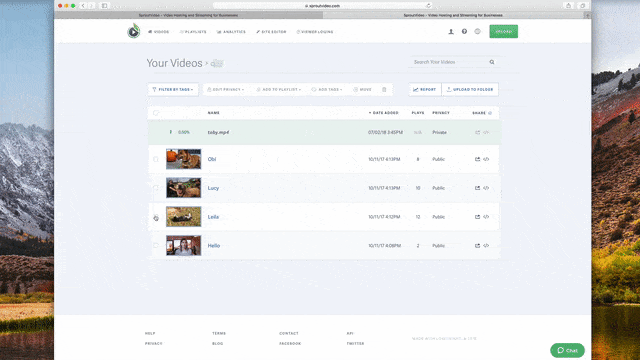The width and height of the screenshot is (640, 360).
Task: Click the green Upload button
Action: tap(504, 31)
